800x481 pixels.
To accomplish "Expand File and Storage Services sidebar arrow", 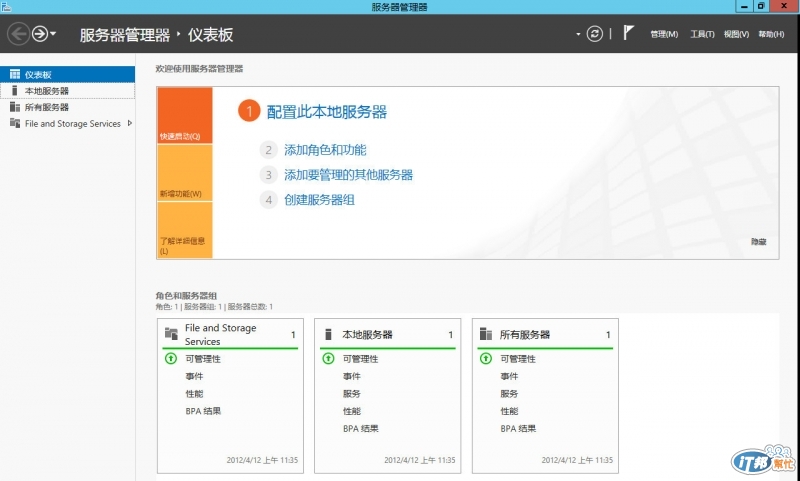I will click(130, 123).
